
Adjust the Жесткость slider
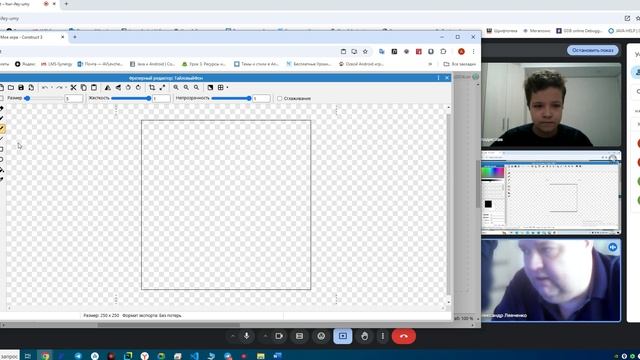click(131, 98)
